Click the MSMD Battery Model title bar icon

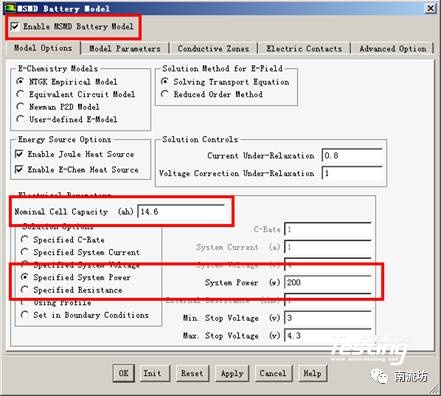[10, 8]
